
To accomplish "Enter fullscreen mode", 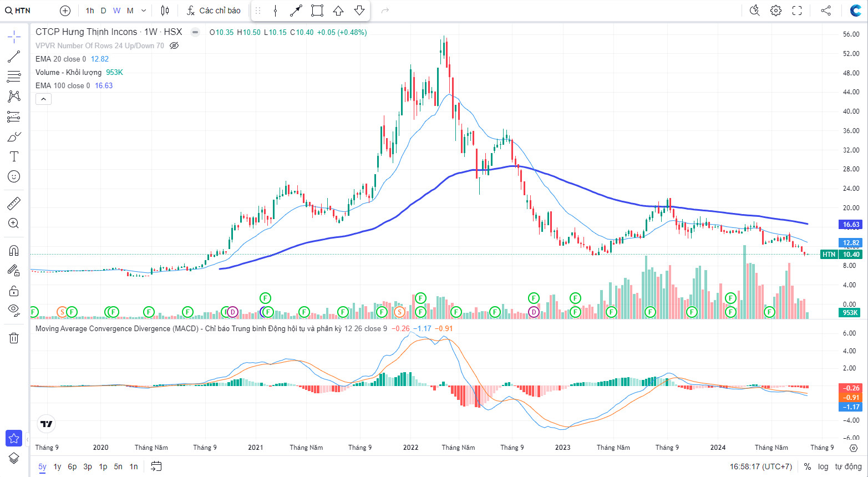I will (x=797, y=11).
